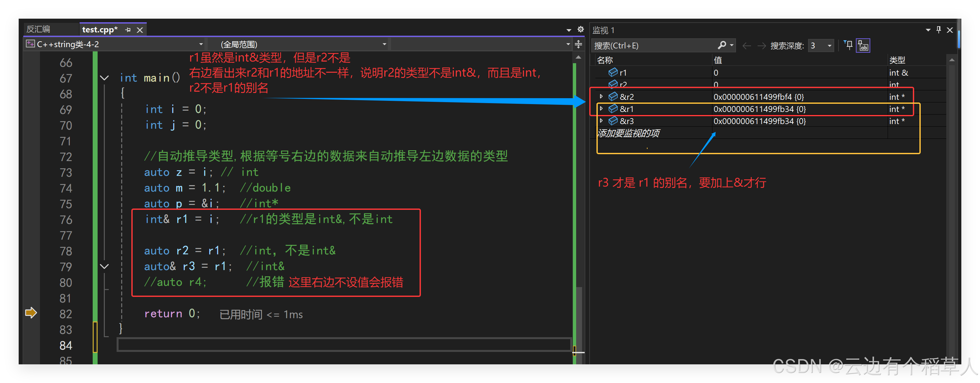The height and width of the screenshot is (383, 980).
Task: Expand the &r3 watch entry
Action: pyautogui.click(x=601, y=121)
